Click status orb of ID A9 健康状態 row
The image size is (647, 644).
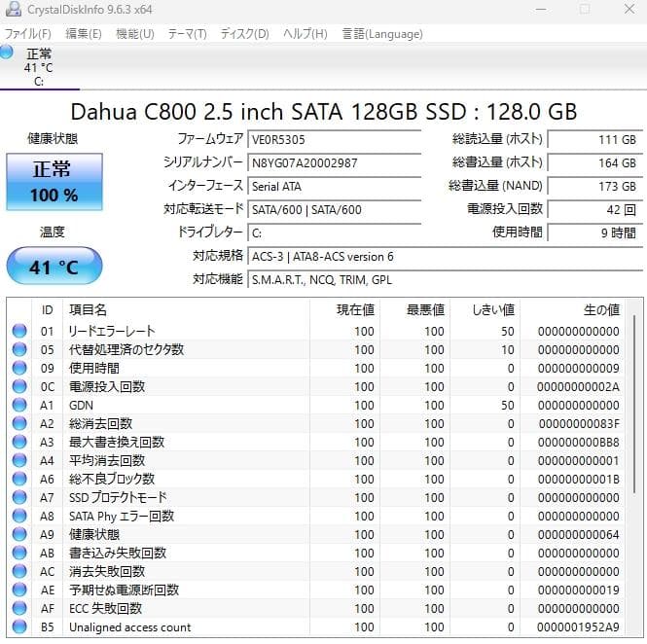pyautogui.click(x=19, y=534)
